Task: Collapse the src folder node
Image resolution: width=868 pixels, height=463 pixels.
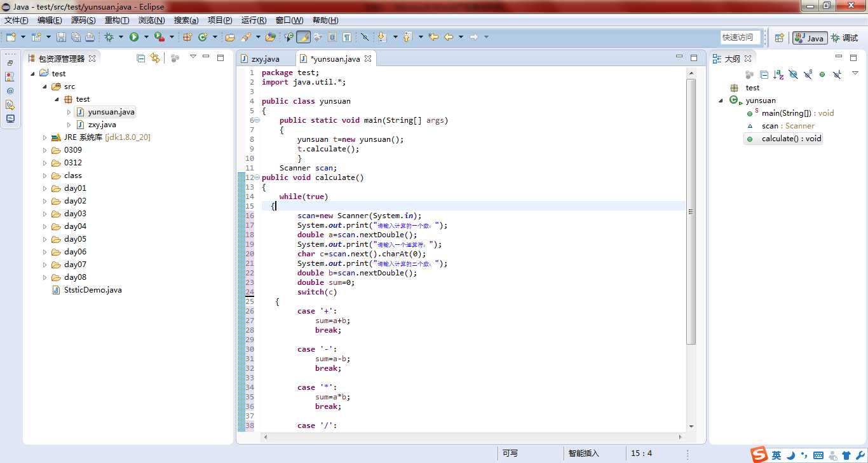Action: (x=44, y=86)
